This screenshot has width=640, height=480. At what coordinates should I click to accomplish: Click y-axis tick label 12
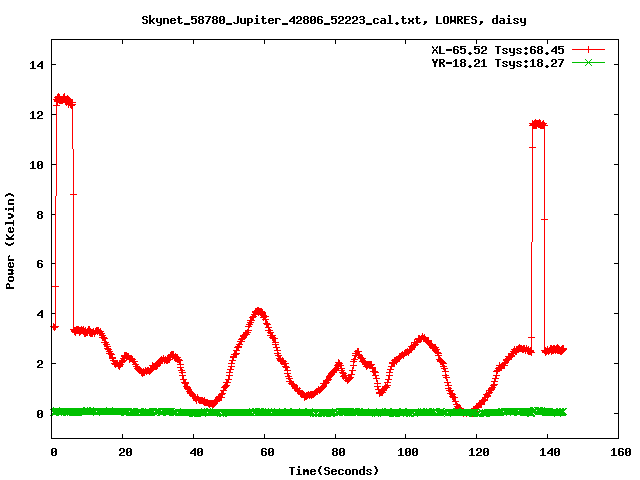pyautogui.click(x=37, y=115)
